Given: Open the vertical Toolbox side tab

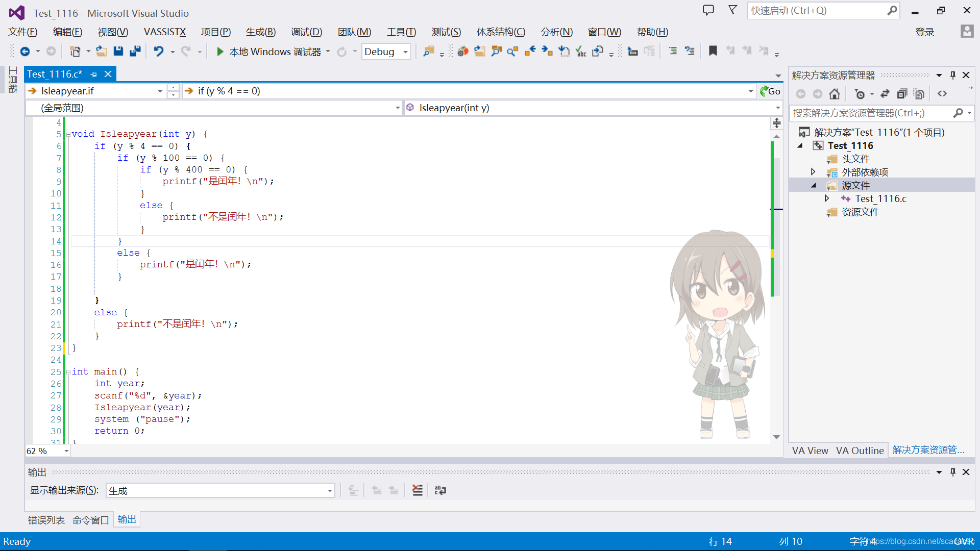Looking at the screenshot, I should 13,80.
